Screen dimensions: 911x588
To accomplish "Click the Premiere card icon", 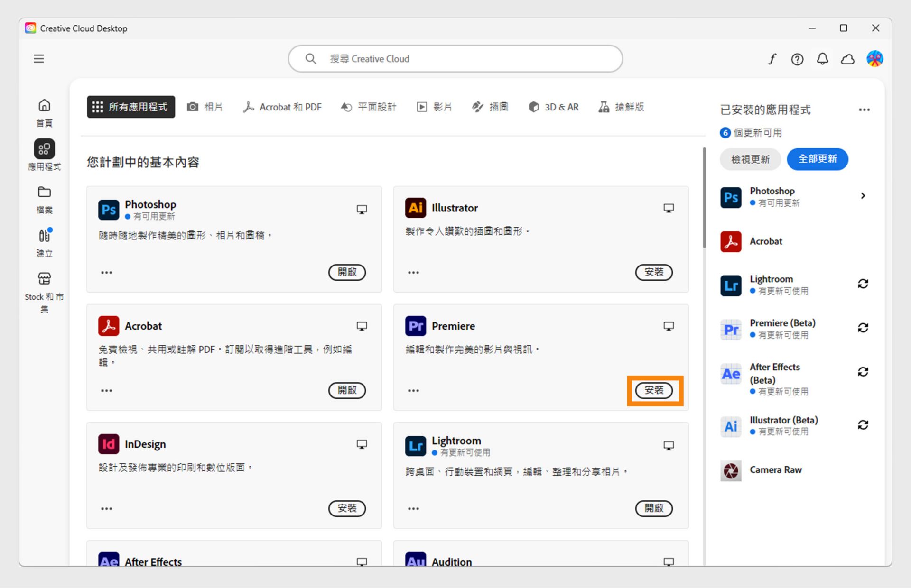I will point(416,326).
